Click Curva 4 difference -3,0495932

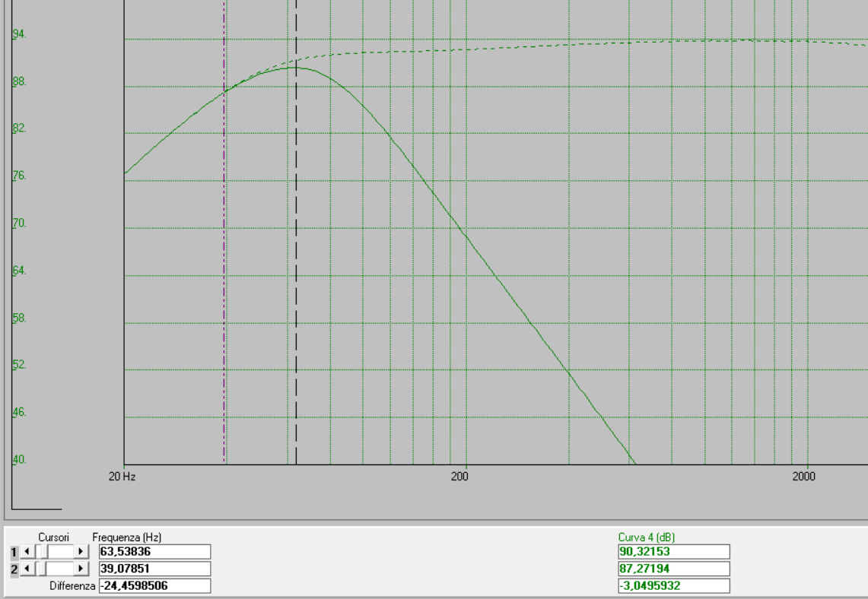point(674,586)
